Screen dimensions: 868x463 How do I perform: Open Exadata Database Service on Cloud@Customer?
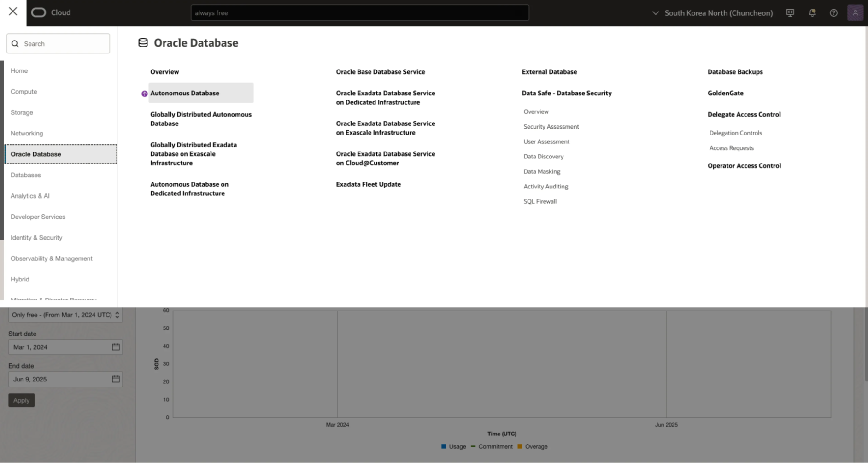[x=386, y=158]
